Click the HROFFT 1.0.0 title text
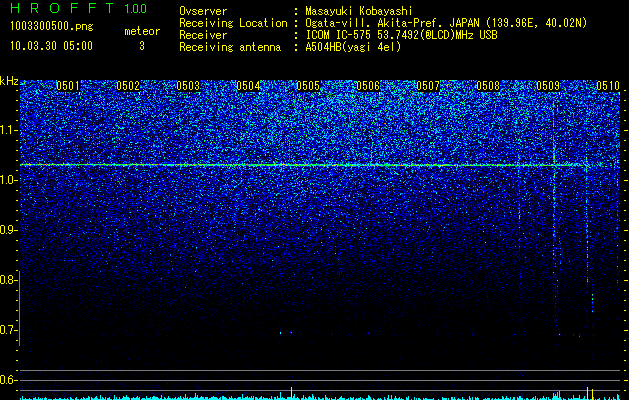Screen dimensions: 629x400 click(x=78, y=8)
